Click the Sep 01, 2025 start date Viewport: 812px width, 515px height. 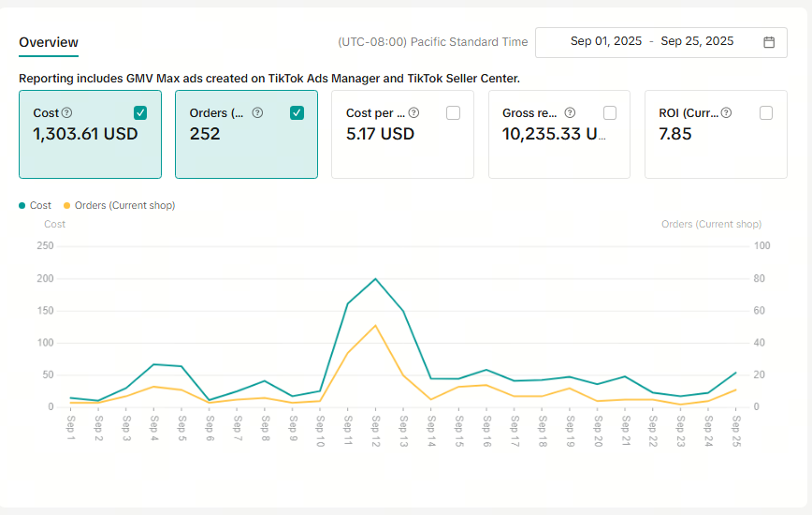pos(606,41)
